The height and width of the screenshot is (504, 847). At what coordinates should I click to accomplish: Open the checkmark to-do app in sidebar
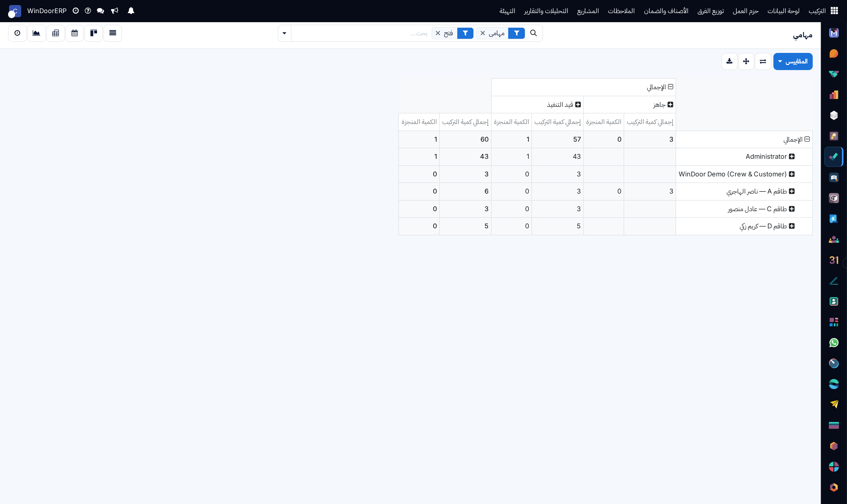click(x=834, y=157)
